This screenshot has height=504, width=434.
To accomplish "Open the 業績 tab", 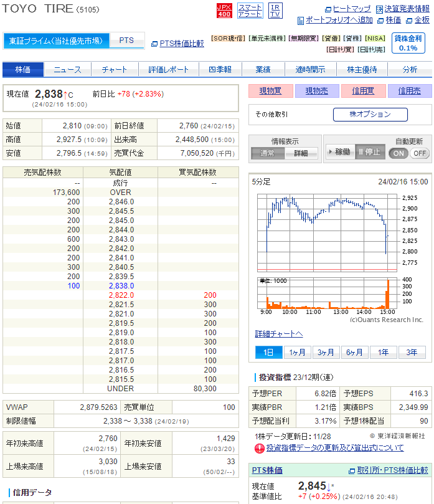I will [263, 69].
